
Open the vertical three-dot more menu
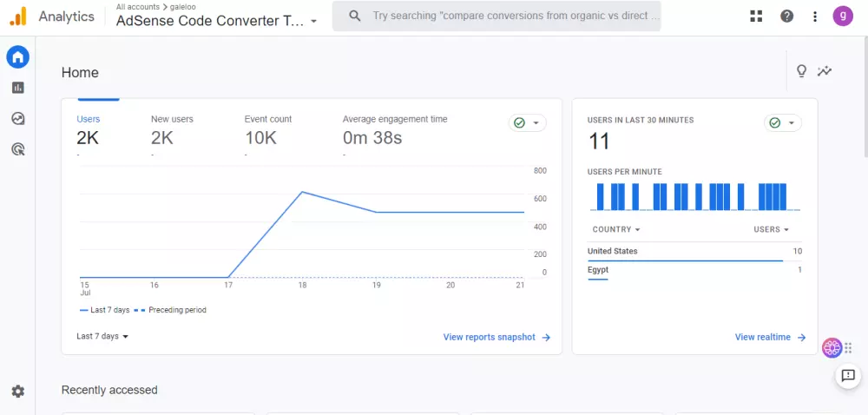pos(814,16)
